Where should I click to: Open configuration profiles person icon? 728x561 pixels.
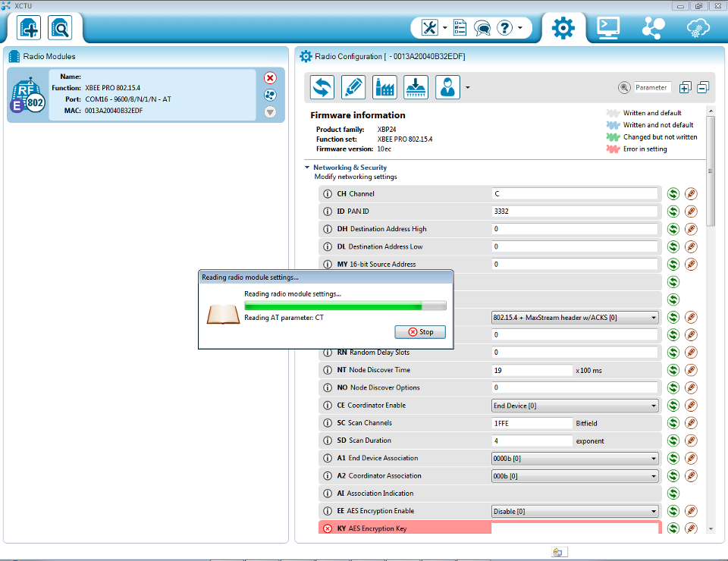pyautogui.click(x=447, y=86)
